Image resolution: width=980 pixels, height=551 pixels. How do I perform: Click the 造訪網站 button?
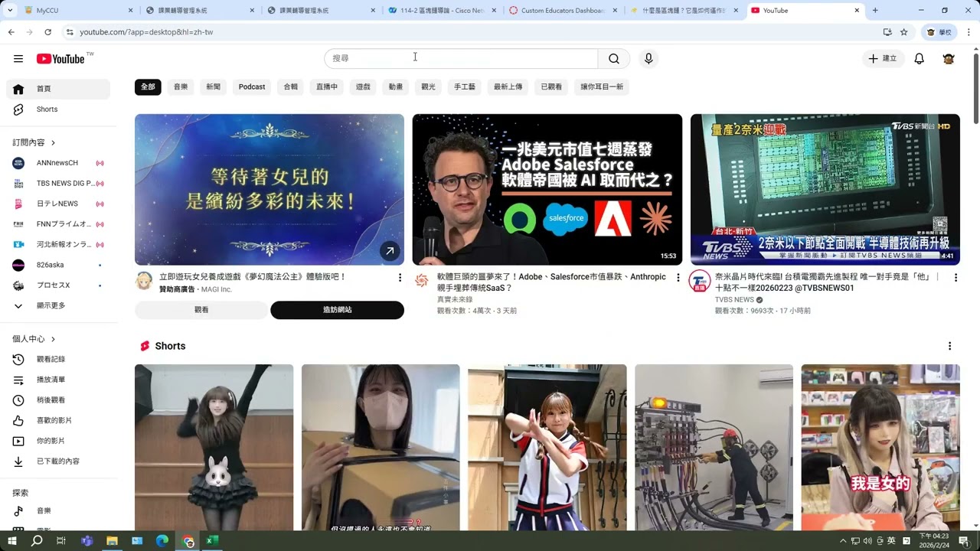337,310
